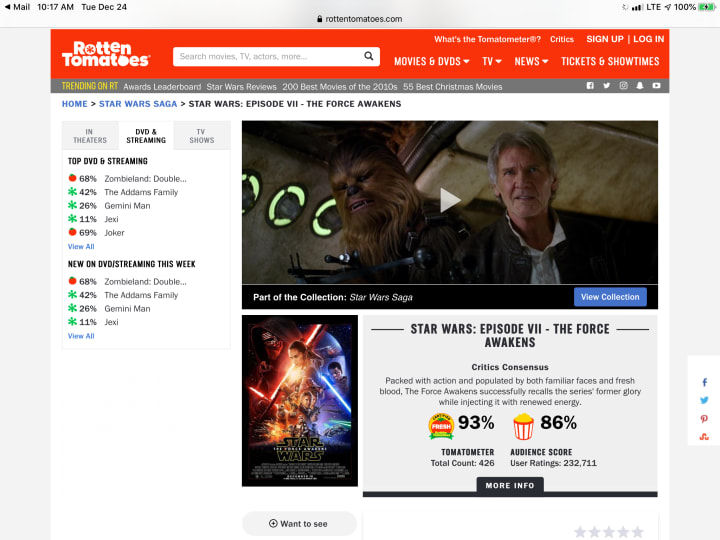Switch to TV Shows tab
The width and height of the screenshot is (720, 540).
(202, 136)
